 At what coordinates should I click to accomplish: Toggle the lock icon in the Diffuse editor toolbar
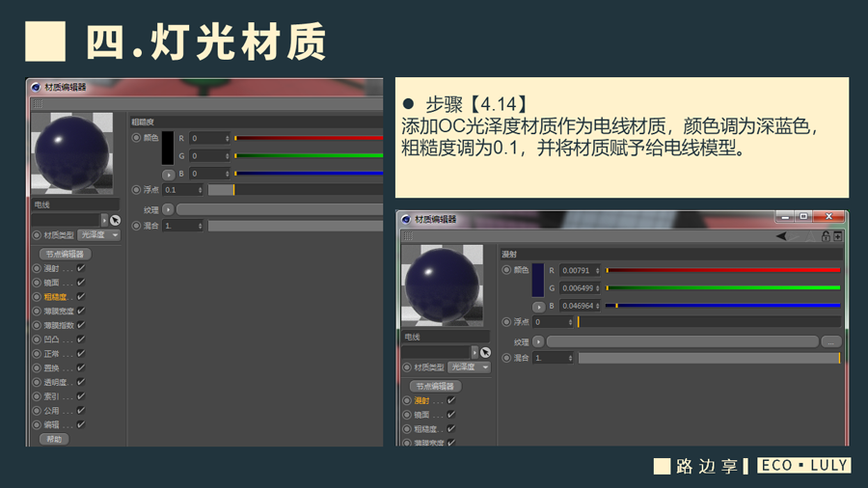[x=826, y=236]
